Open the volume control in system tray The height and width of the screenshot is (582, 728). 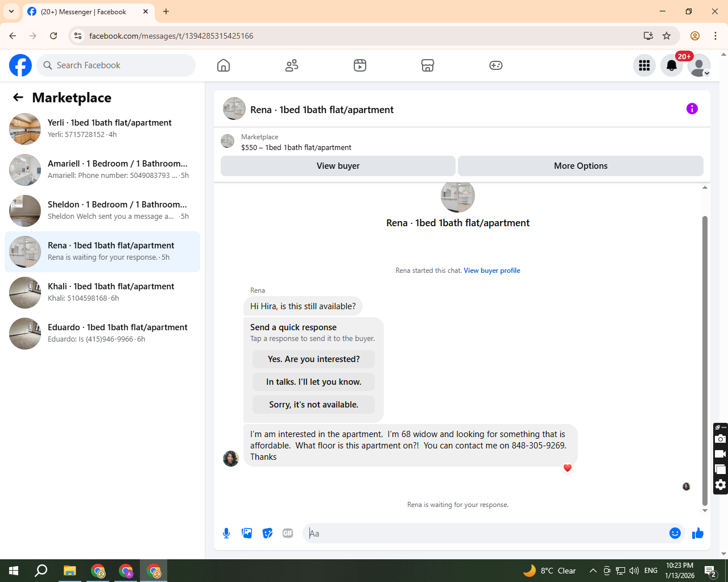634,571
